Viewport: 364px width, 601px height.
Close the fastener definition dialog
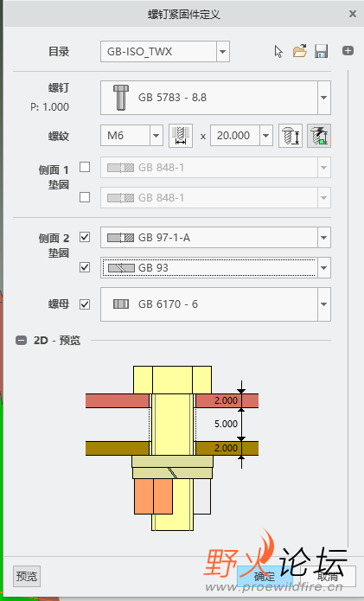(x=353, y=14)
